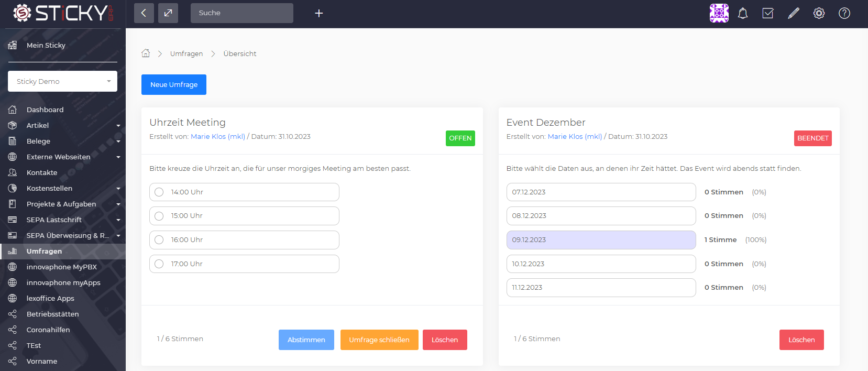The image size is (868, 371).
Task: Click the BEENDET status badge
Action: 813,138
